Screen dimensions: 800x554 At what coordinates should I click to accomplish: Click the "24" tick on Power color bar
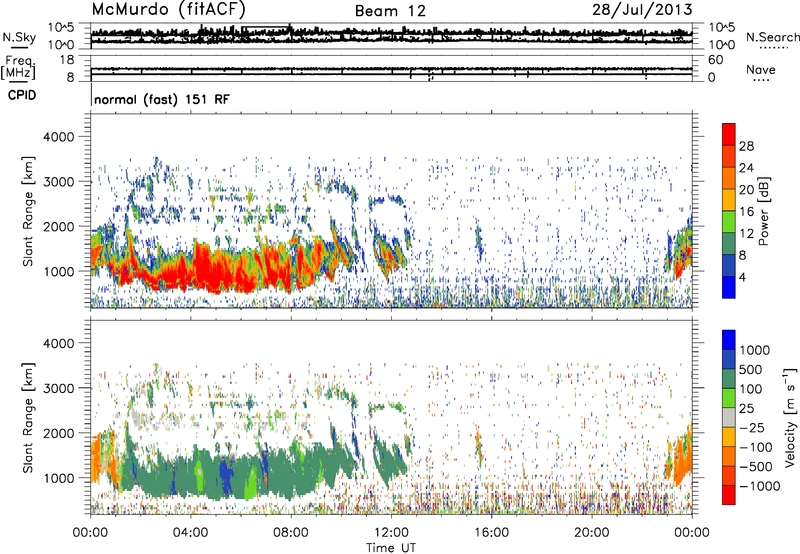pos(746,168)
